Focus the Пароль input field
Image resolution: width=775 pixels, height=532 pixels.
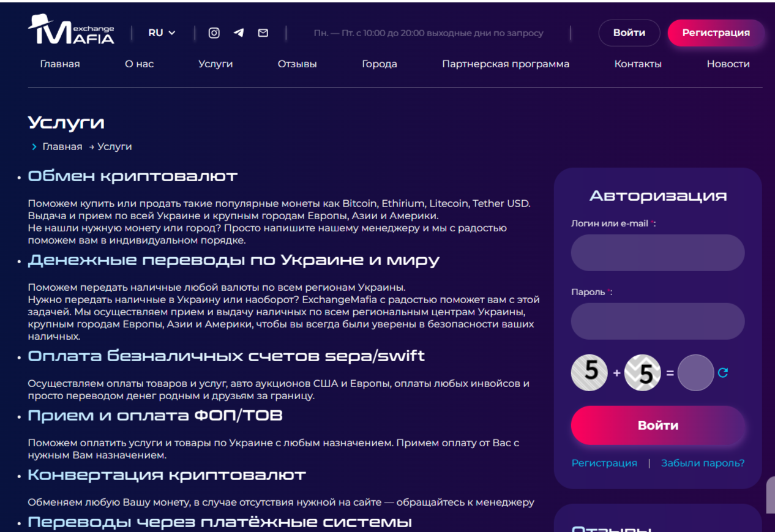pyautogui.click(x=658, y=321)
